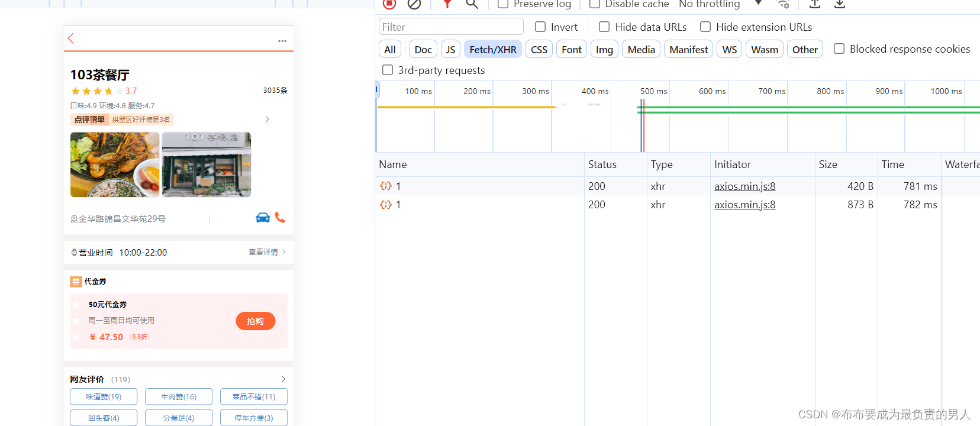
Task: Expand the 网友评价 reviews arrow
Action: coord(283,379)
